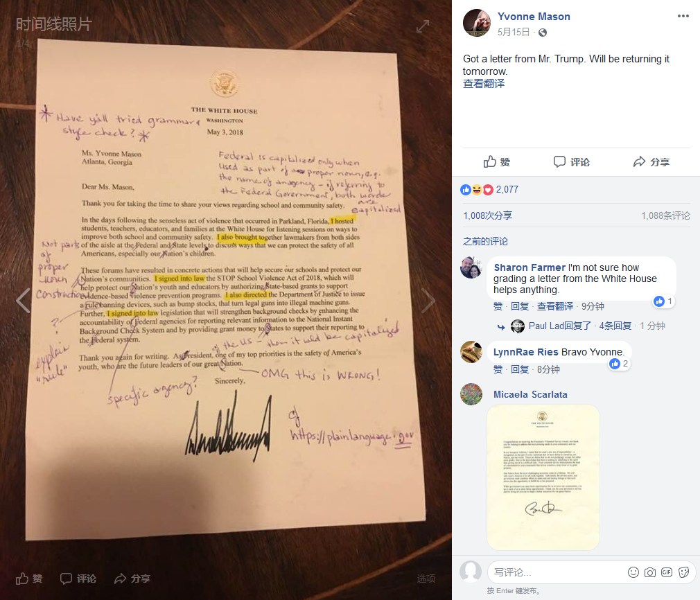The height and width of the screenshot is (600, 700).
Task: Open Micaela Scarlata's attached letter image
Action: [543, 477]
